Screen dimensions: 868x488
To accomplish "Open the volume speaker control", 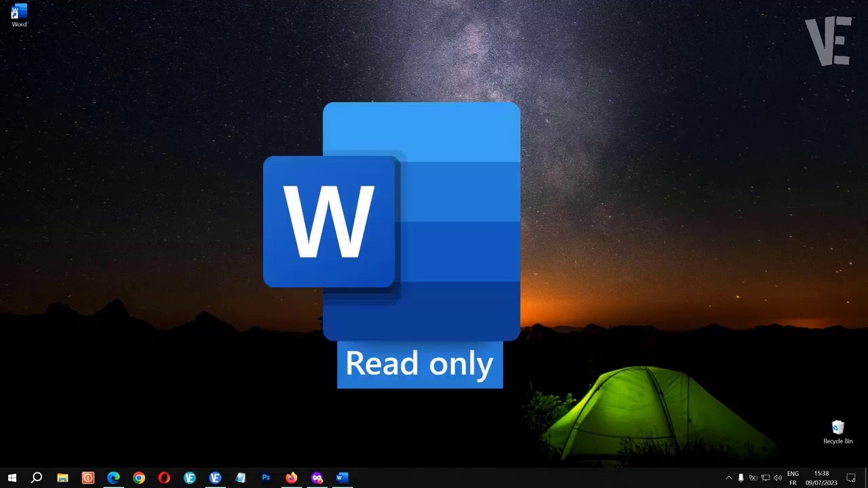I will tap(778, 478).
